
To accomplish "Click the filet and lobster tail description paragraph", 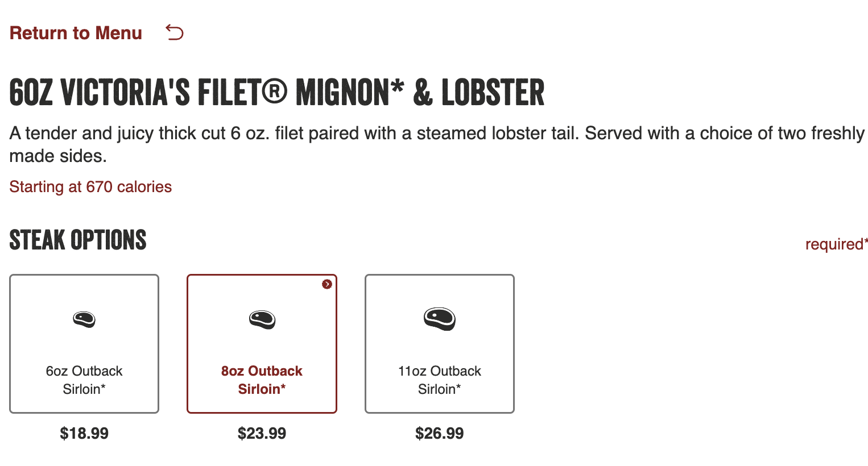I will coord(437,144).
